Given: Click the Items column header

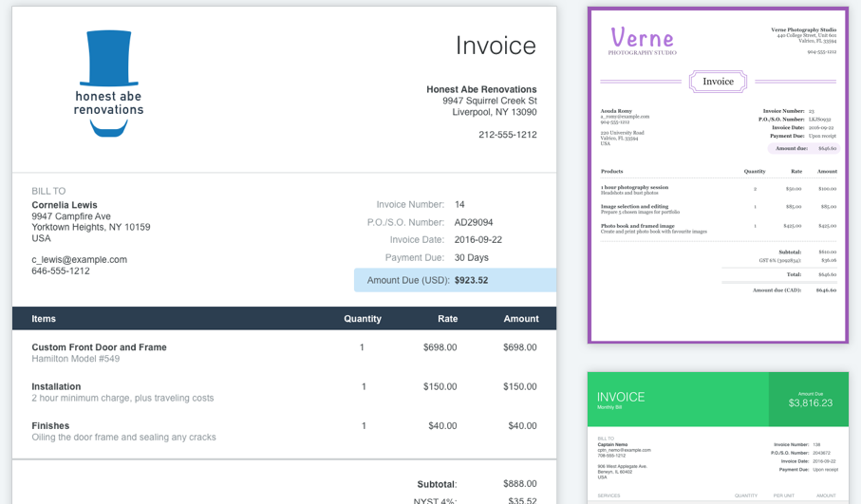Looking at the screenshot, I should click(x=44, y=318).
